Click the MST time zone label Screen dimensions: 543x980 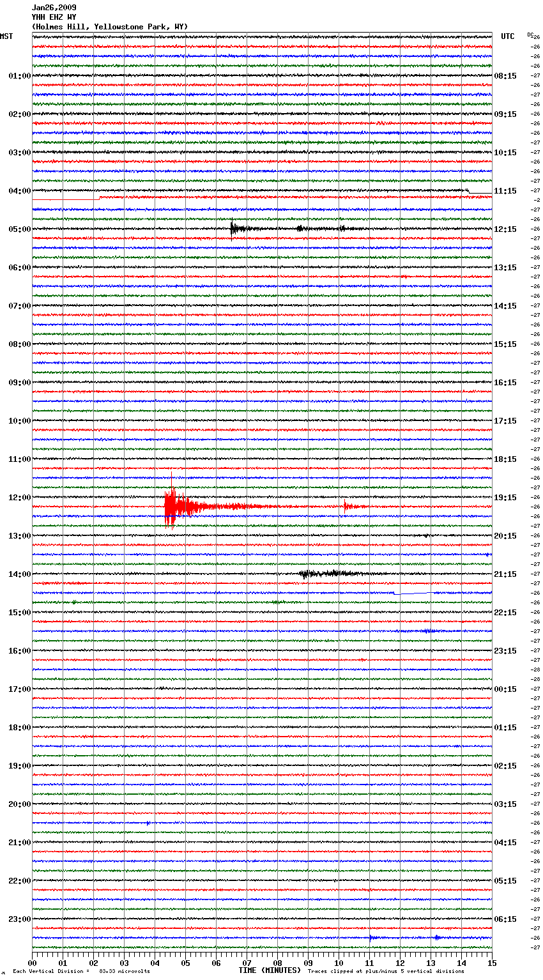[x=6, y=36]
